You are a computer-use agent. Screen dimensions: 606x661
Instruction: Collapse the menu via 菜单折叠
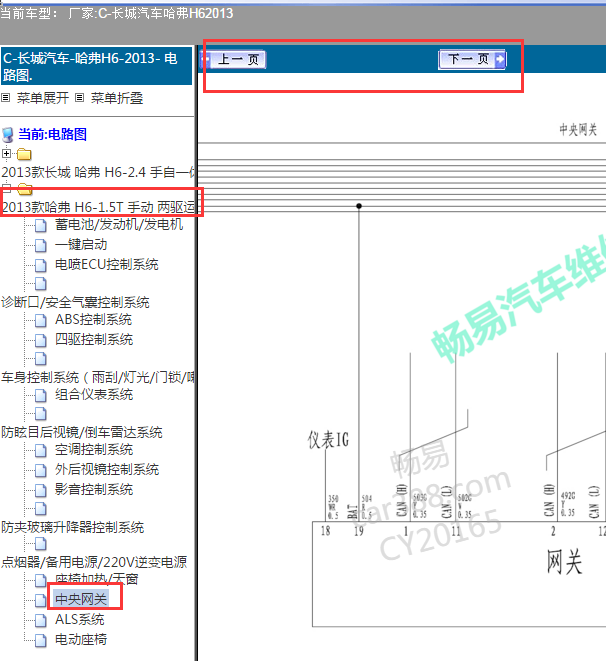coord(117,98)
